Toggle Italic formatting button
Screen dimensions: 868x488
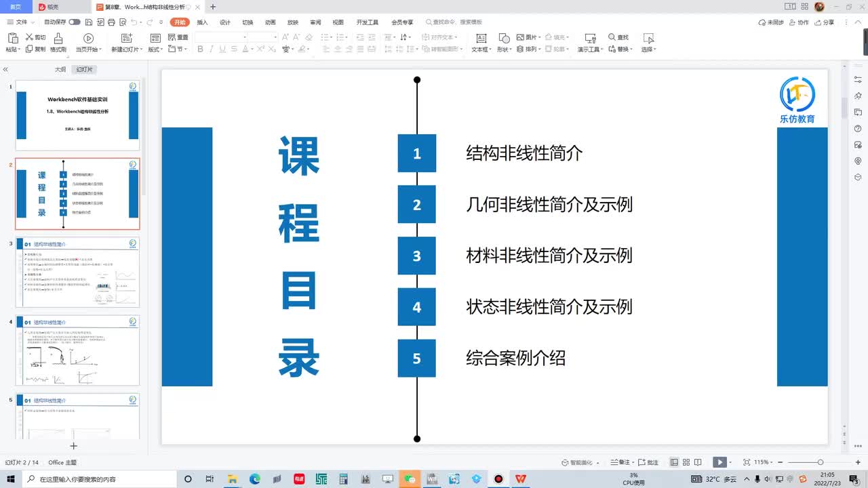tap(212, 49)
